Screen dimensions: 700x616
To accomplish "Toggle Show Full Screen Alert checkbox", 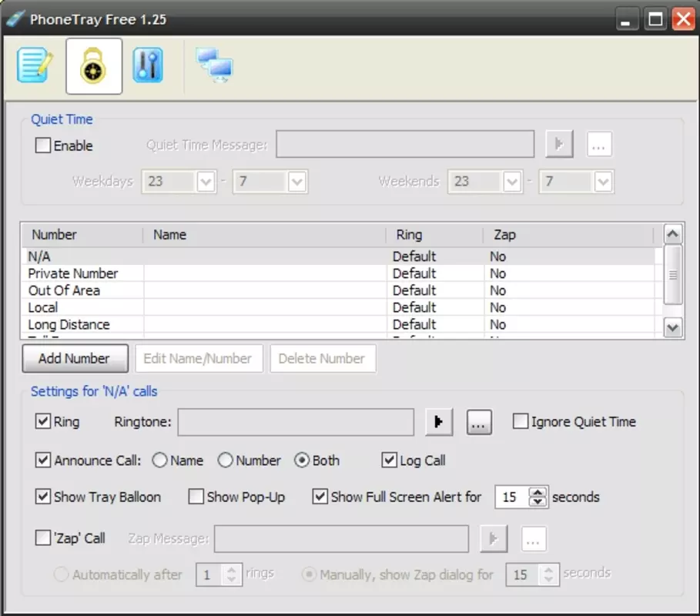I will (x=320, y=497).
